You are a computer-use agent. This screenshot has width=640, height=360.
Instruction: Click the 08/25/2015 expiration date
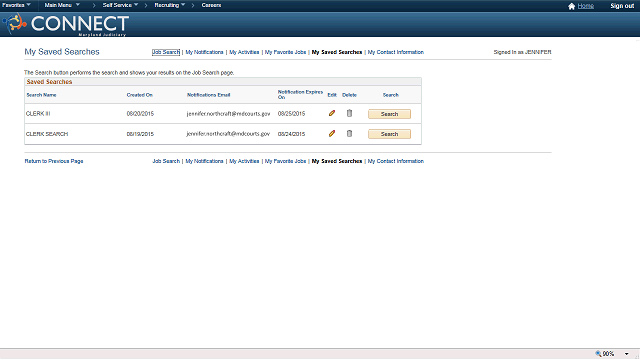click(291, 113)
